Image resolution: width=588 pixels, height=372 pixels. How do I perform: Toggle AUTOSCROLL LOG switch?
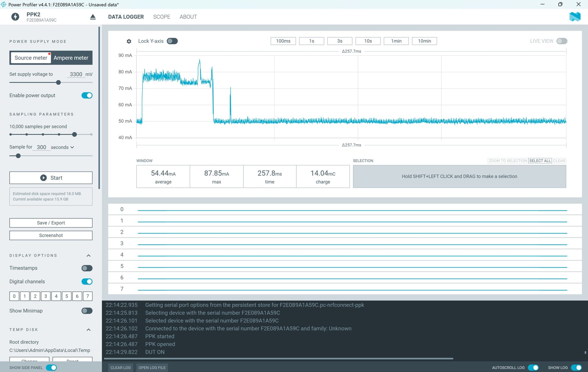533,368
